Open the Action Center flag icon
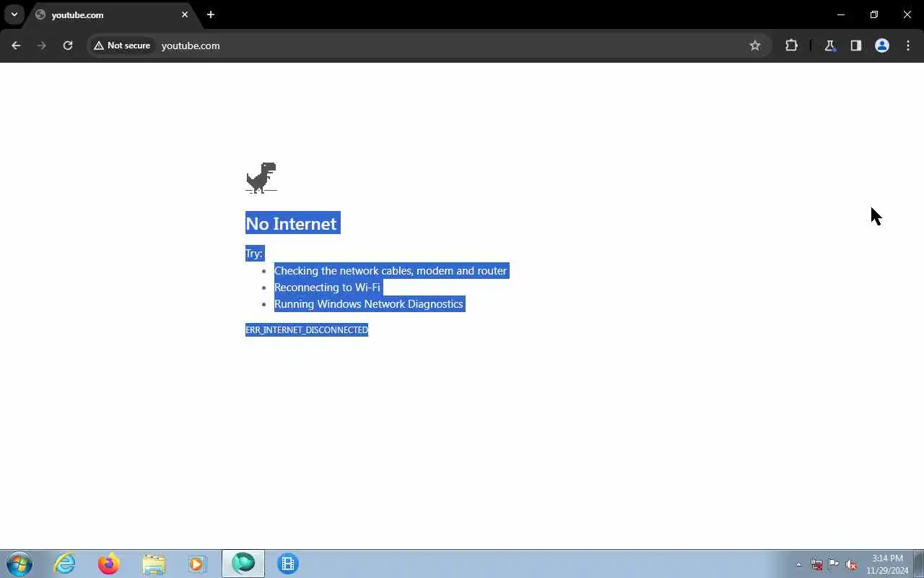This screenshot has height=578, width=924. click(x=834, y=564)
